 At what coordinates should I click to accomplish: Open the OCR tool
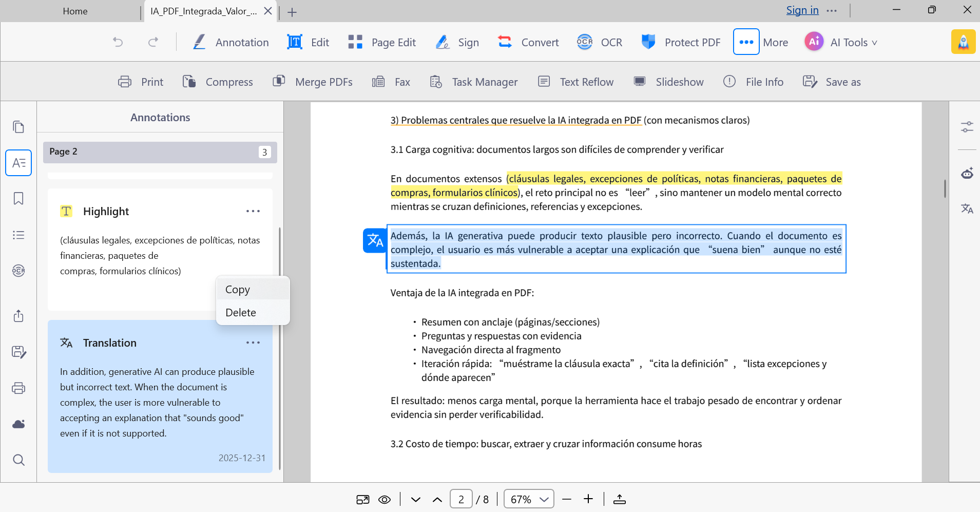[x=600, y=42]
